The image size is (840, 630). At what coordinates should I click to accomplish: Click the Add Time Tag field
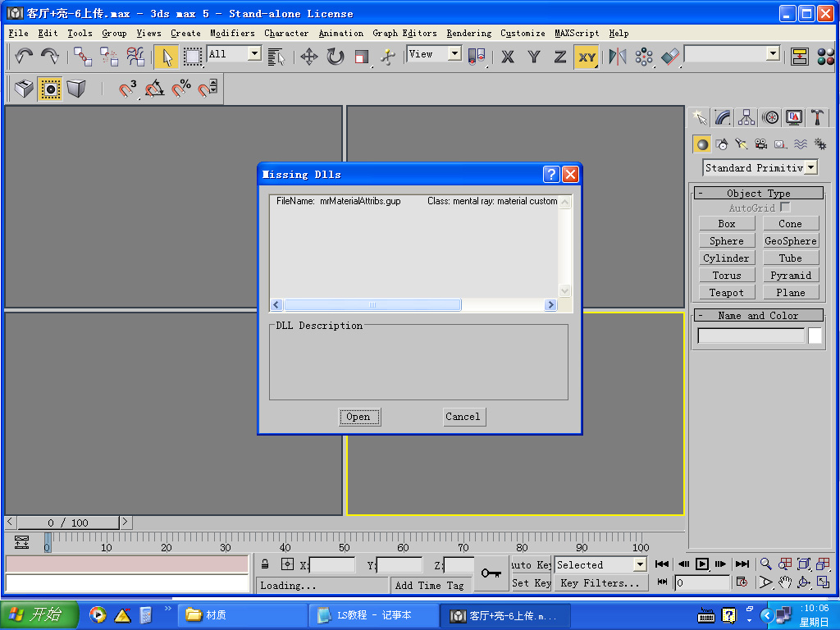[x=430, y=586]
